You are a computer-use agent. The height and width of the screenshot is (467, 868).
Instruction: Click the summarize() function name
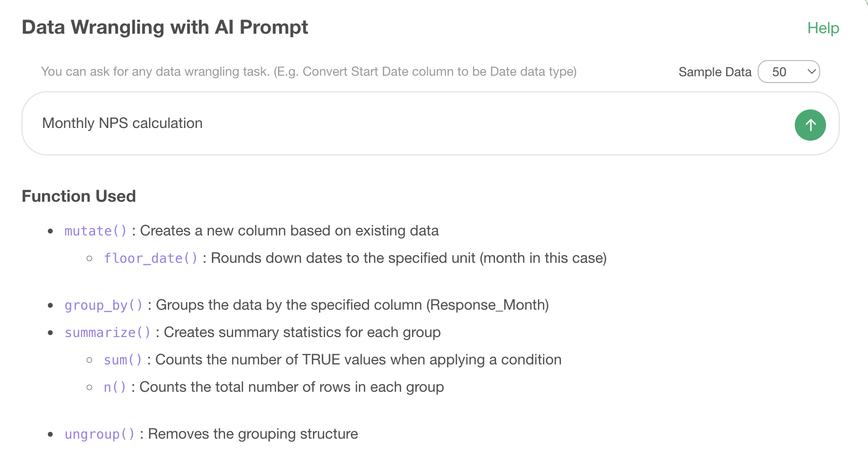[107, 333]
